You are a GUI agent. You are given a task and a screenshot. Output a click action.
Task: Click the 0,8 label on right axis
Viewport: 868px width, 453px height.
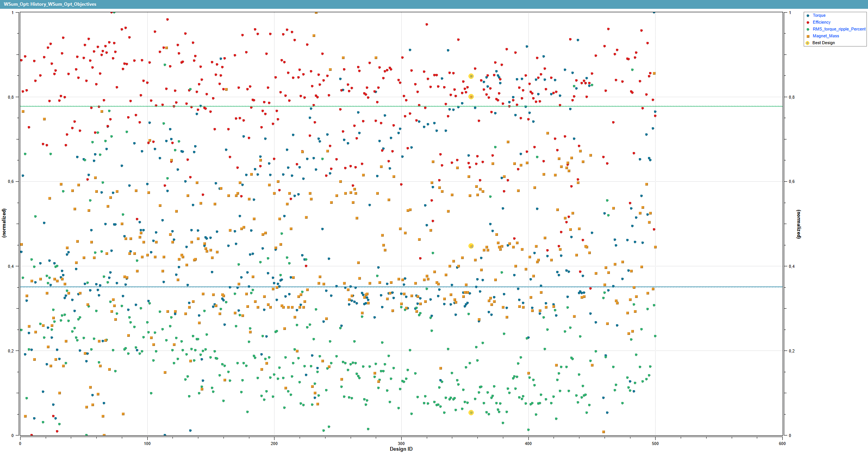[x=791, y=97]
